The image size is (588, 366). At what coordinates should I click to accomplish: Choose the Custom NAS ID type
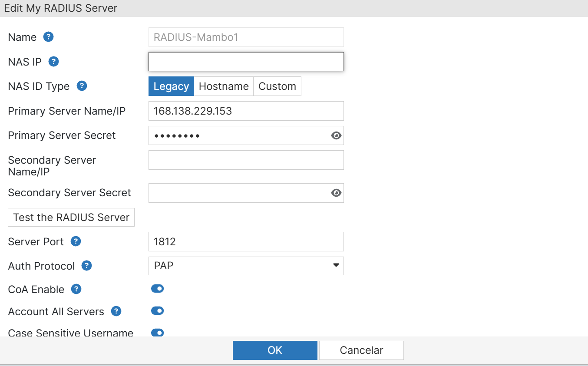(x=277, y=86)
